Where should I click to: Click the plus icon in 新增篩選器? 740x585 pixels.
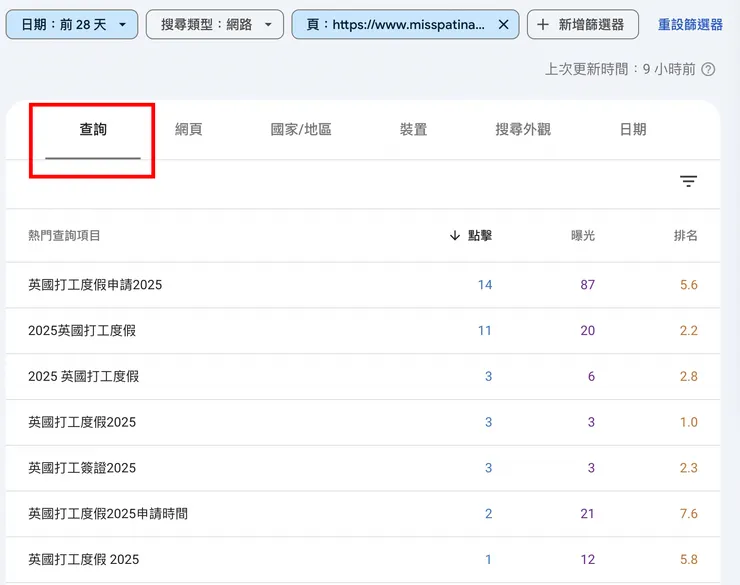(543, 25)
